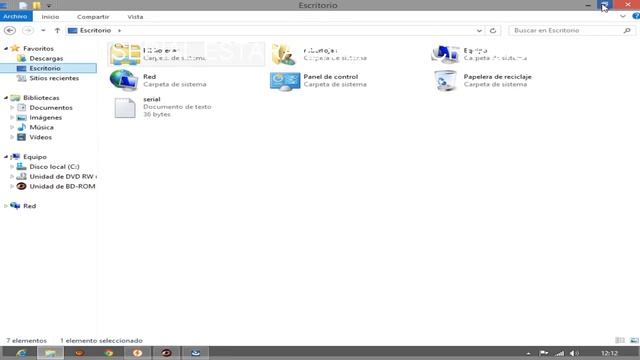Go up one folder level arrow
The height and width of the screenshot is (360, 640).
57,31
